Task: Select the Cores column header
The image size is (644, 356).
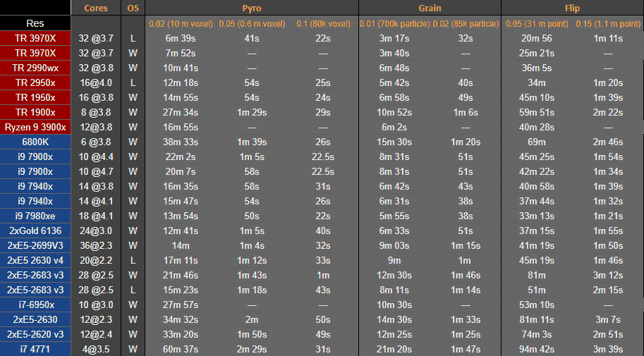Action: coord(96,8)
